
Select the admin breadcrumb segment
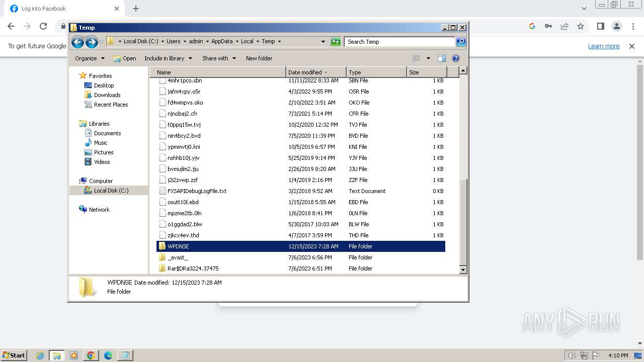[196, 42]
